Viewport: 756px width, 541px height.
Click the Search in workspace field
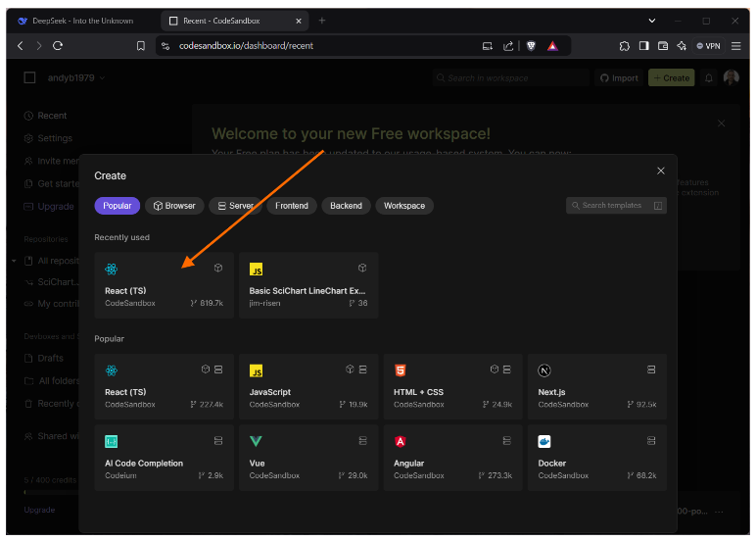510,77
